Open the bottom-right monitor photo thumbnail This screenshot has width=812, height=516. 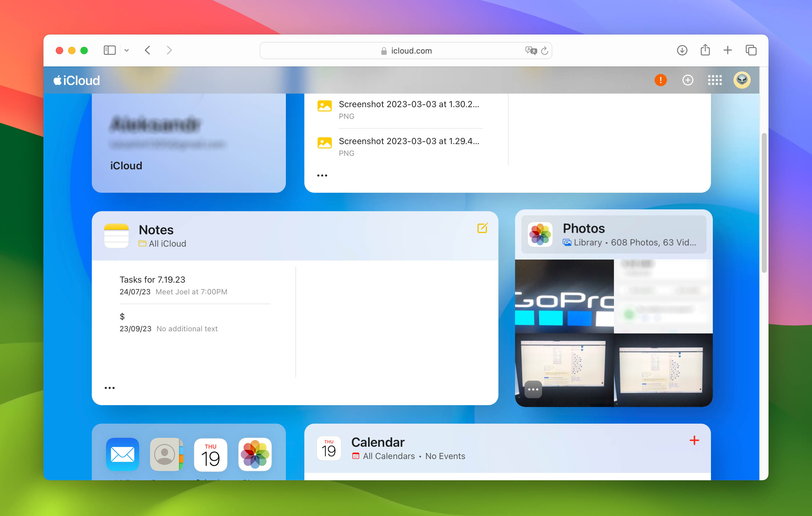pyautogui.click(x=663, y=370)
